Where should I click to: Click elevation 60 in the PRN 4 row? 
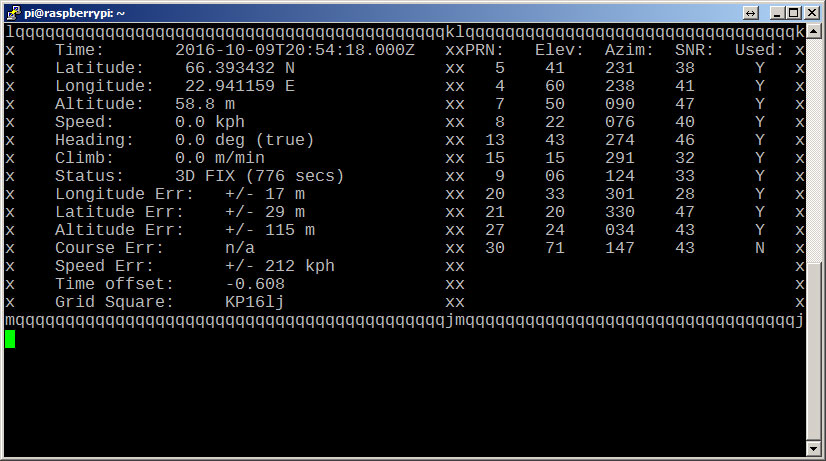pos(555,86)
